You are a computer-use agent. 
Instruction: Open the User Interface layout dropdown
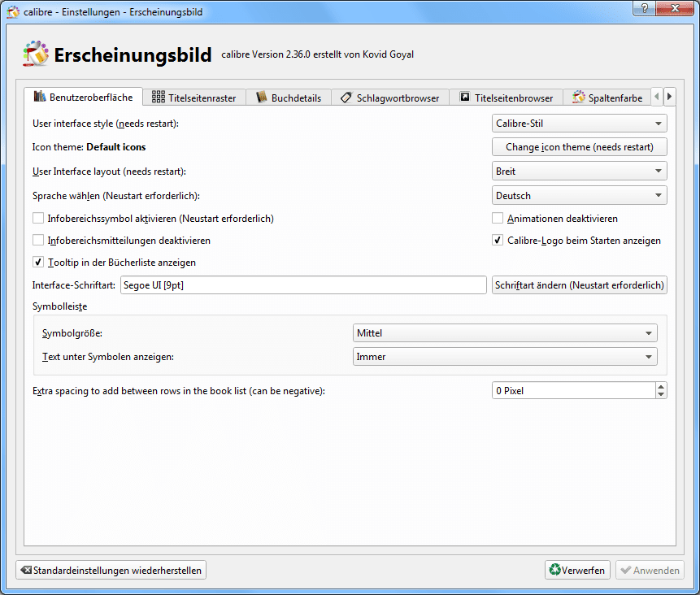point(580,171)
